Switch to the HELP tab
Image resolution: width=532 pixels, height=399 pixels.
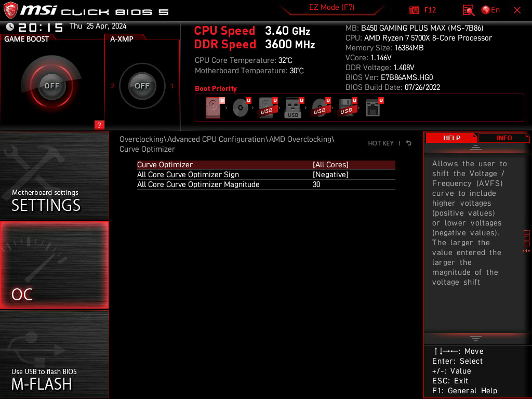click(x=451, y=138)
